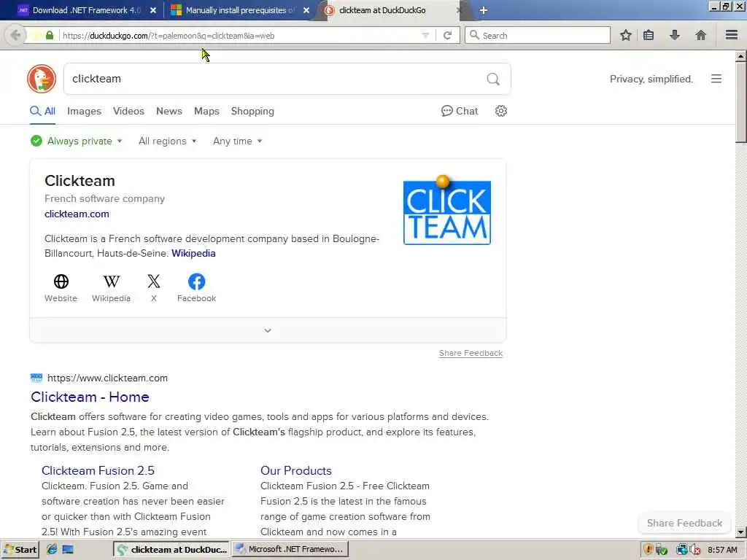This screenshot has height=560, width=747.
Task: Select the All search results tab
Action: coord(43,111)
